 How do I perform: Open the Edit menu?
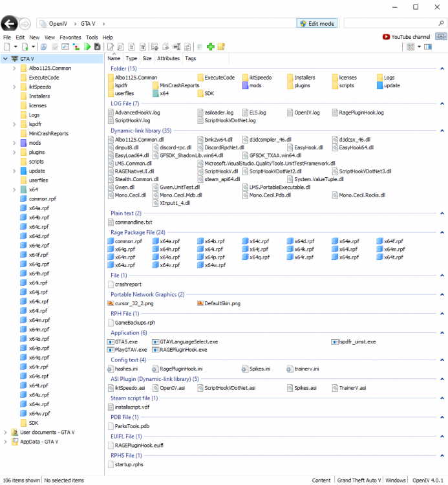tap(20, 37)
